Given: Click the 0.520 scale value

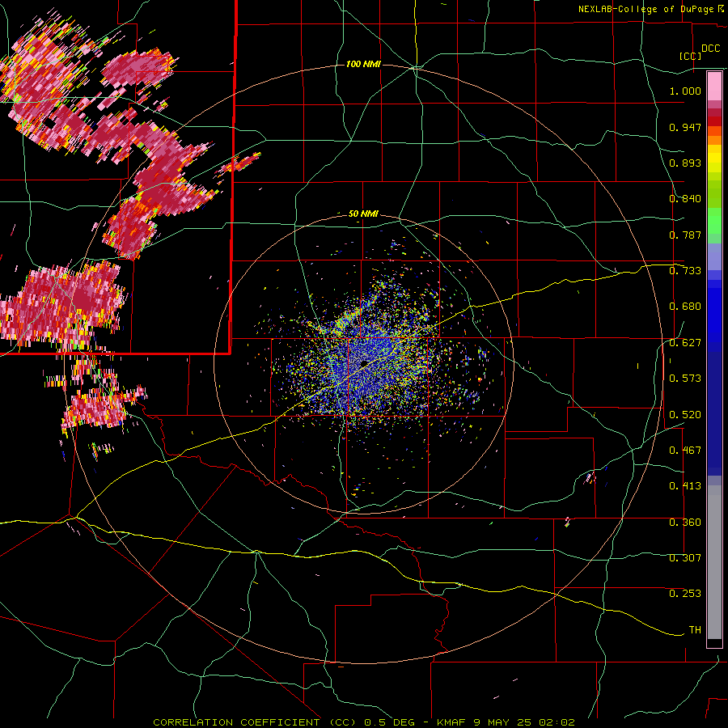Looking at the screenshot, I should pyautogui.click(x=685, y=415).
